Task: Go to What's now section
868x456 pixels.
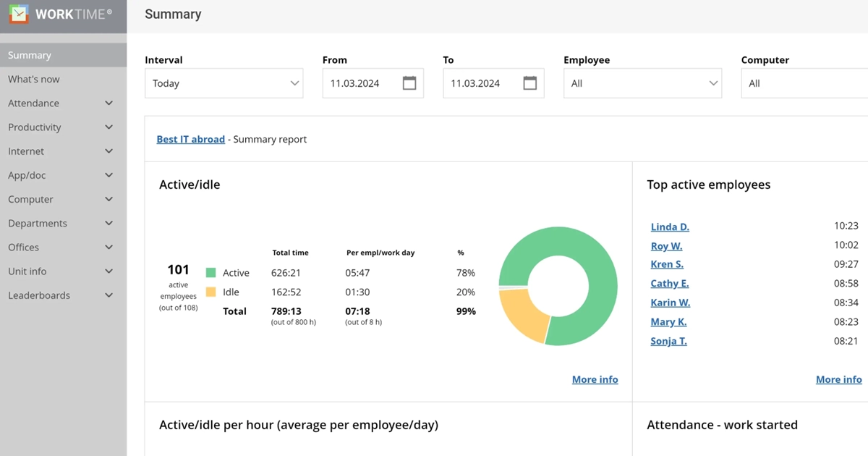Action: 34,79
